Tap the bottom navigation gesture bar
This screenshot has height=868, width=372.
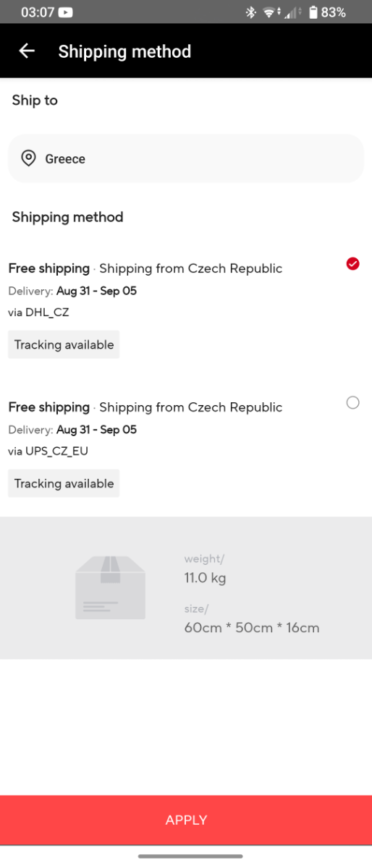tap(190, 856)
